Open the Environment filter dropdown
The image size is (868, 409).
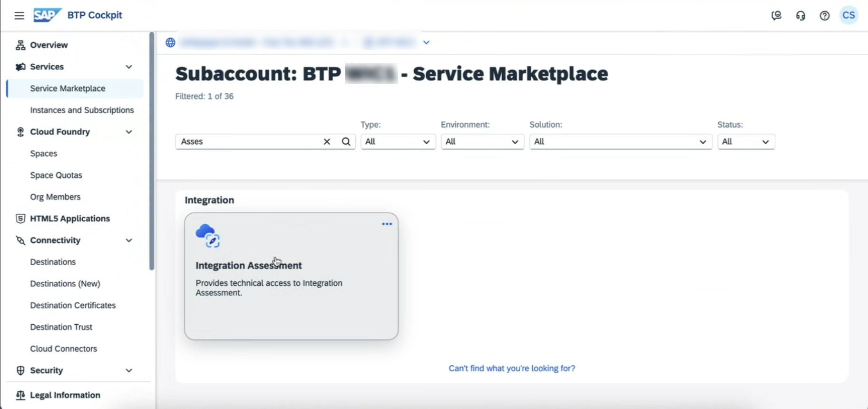[482, 141]
